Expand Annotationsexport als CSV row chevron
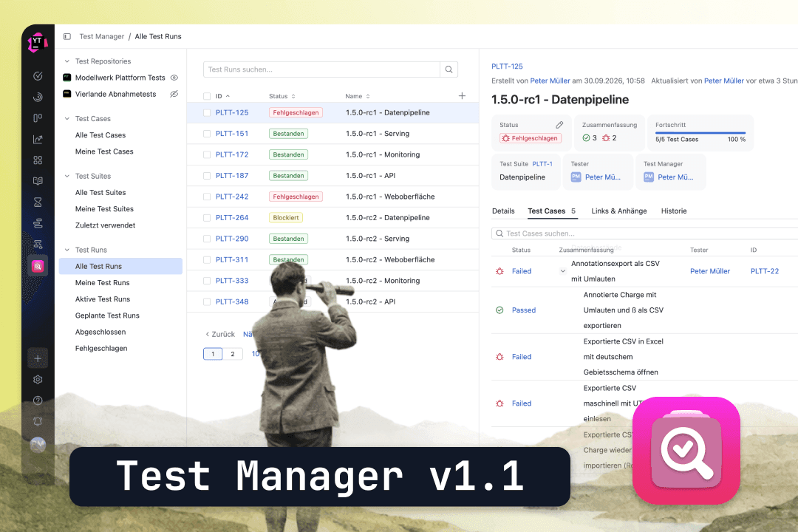Screen dimensions: 798x532 [x=563, y=271]
